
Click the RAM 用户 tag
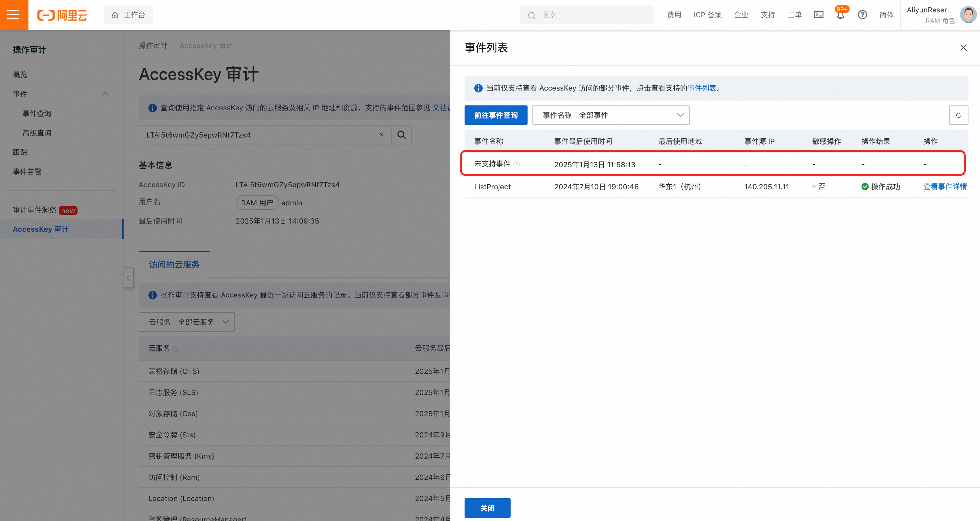[x=257, y=203]
